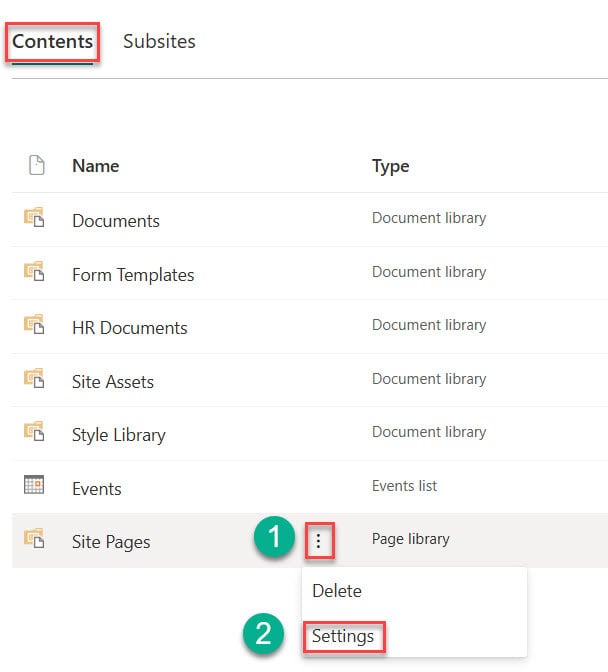Open the Subsites tab
Image resolution: width=608 pixels, height=672 pixels.
click(x=159, y=42)
